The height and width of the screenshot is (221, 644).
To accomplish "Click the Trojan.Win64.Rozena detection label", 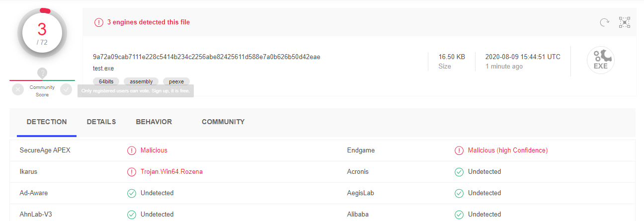I will pos(171,172).
